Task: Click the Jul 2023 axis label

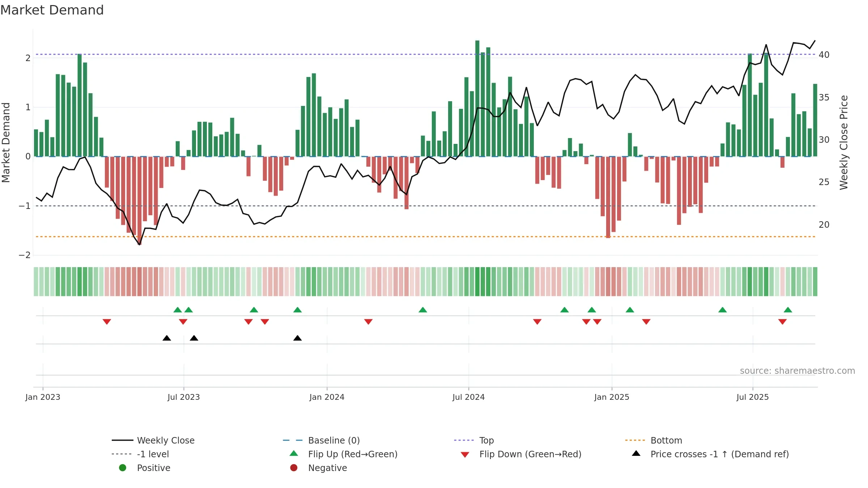Action: [x=184, y=397]
